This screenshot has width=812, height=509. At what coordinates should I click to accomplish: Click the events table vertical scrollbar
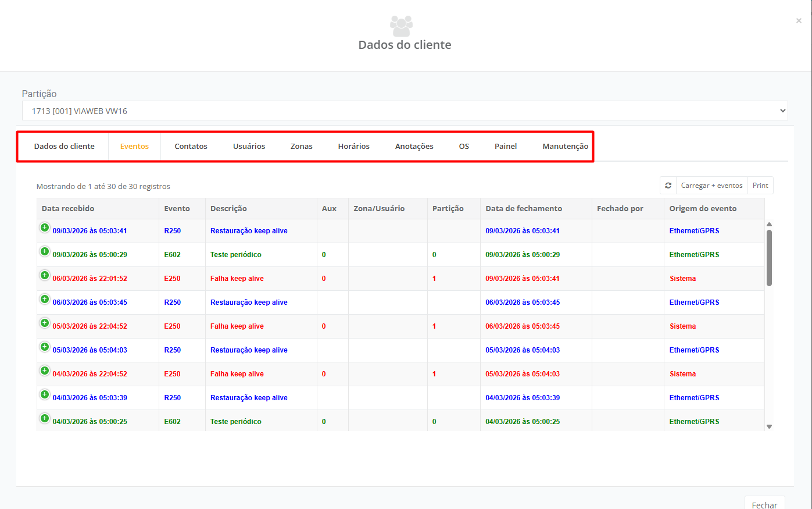coord(769,258)
